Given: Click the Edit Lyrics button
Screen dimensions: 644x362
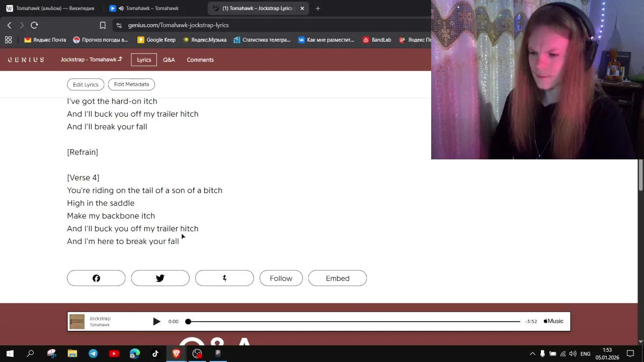Looking at the screenshot, I should [86, 84].
